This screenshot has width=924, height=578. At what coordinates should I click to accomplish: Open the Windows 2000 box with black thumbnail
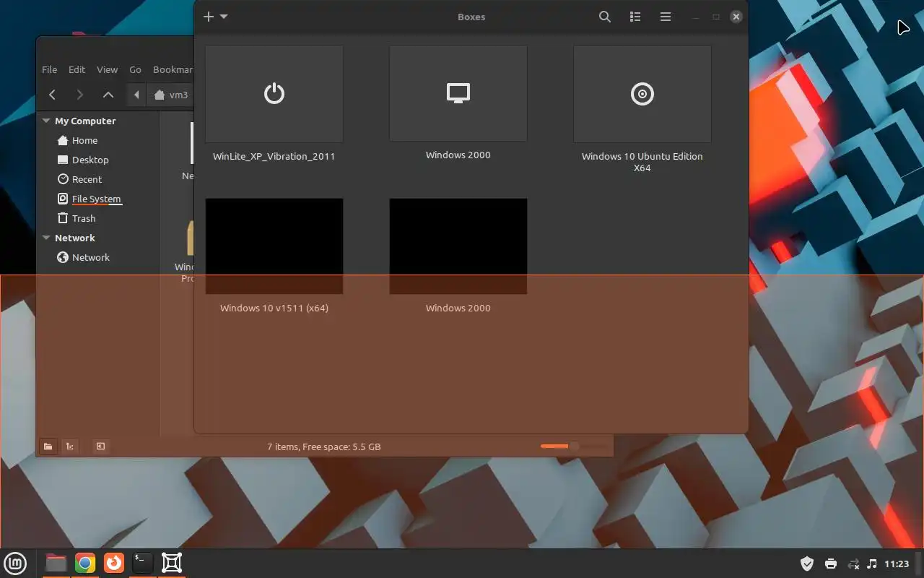[x=458, y=246]
